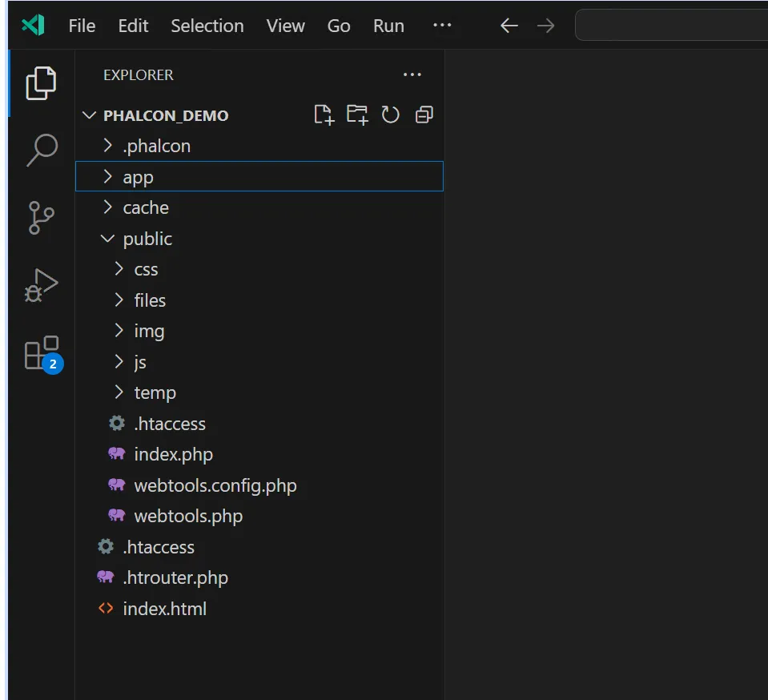Image resolution: width=768 pixels, height=700 pixels.
Task: Select the temp folder name
Action: (155, 393)
